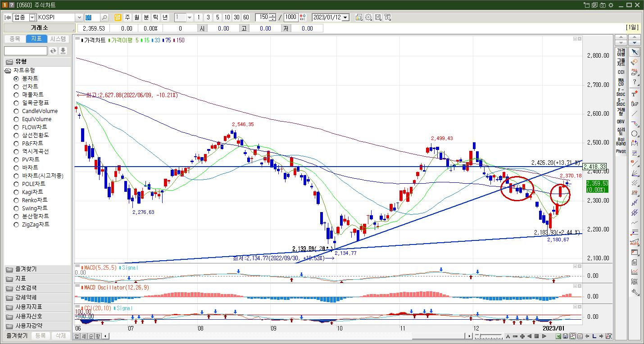
Task: Adjust the chart zoom slider at bottom
Action: 481,335
